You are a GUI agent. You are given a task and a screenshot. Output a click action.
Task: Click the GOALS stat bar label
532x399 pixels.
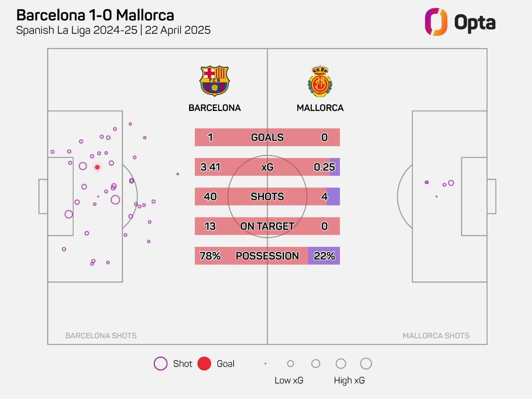pos(267,138)
